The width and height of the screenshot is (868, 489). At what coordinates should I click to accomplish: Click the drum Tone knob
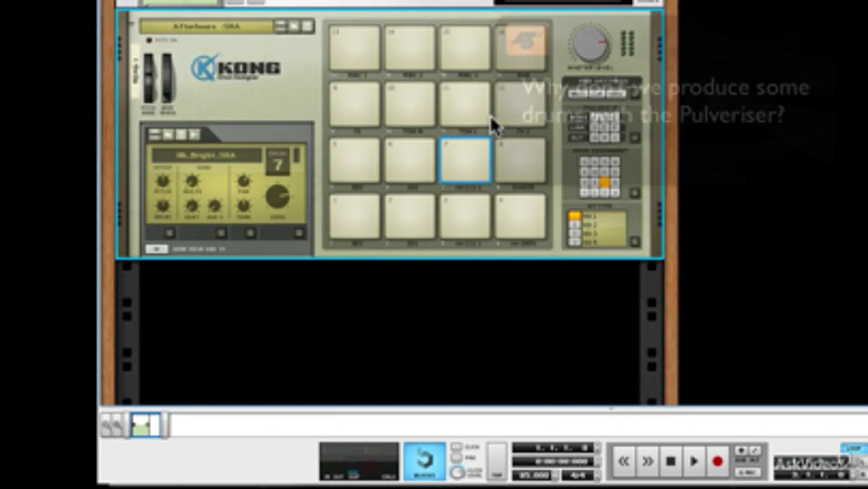click(243, 205)
